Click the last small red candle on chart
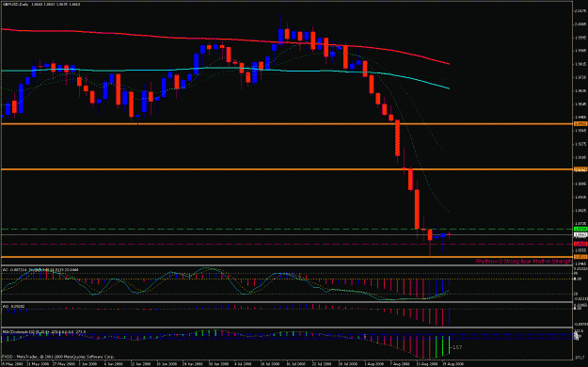This screenshot has height=367, width=588. pos(450,234)
